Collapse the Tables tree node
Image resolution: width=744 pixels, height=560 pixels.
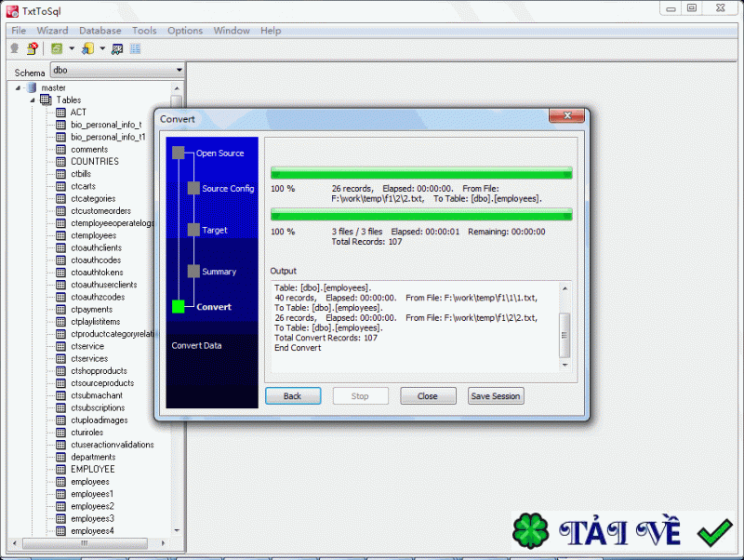pyautogui.click(x=31, y=100)
